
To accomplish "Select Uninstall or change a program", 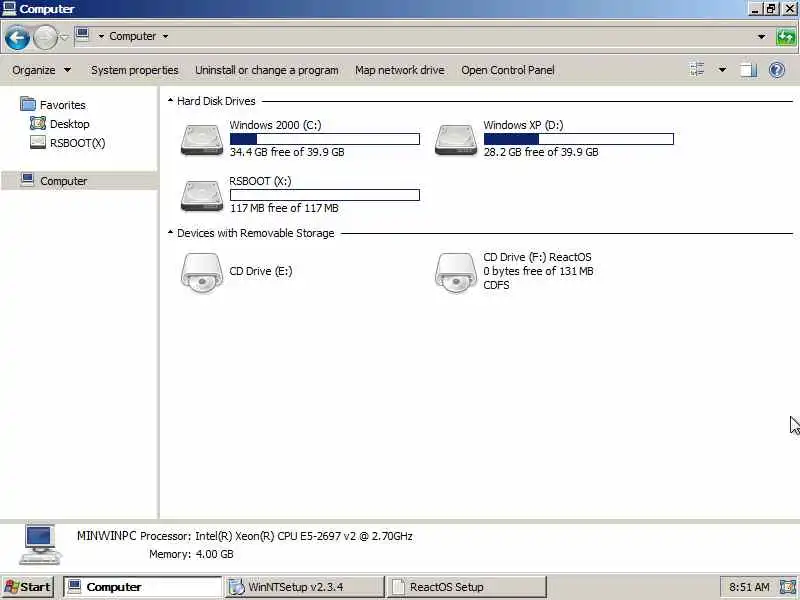I will 266,70.
